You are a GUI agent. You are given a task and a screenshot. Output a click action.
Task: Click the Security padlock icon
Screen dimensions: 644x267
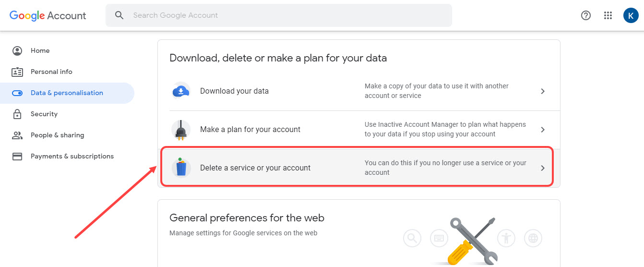click(x=17, y=114)
